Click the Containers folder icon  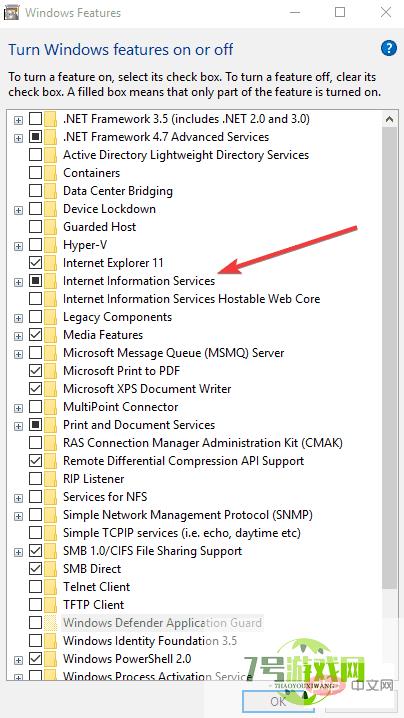tap(50, 173)
